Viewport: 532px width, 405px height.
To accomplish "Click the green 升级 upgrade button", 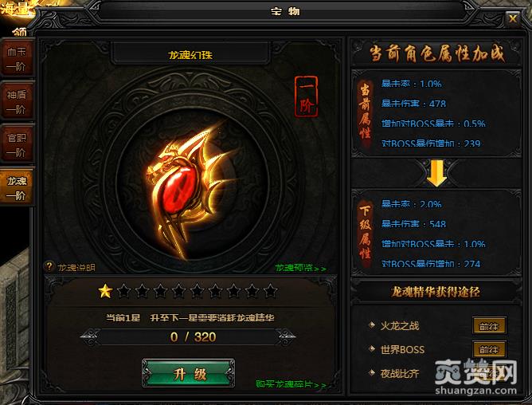I will (188, 373).
